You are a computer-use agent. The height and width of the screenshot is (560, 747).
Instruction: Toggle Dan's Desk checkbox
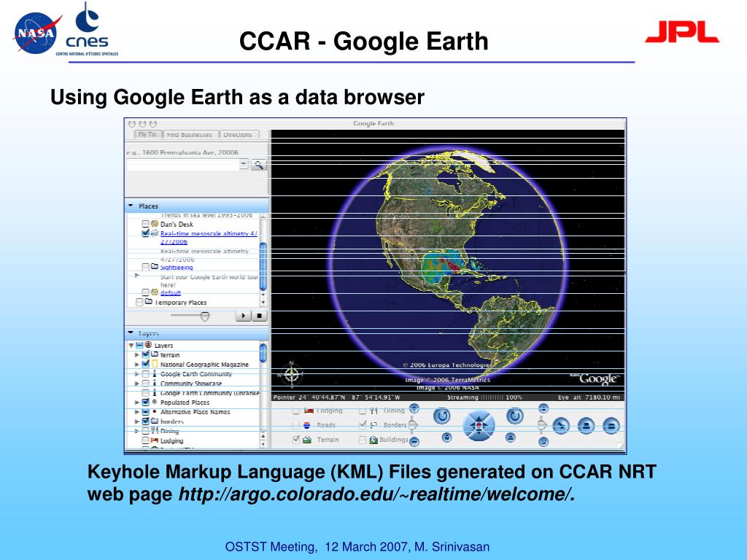(146, 224)
